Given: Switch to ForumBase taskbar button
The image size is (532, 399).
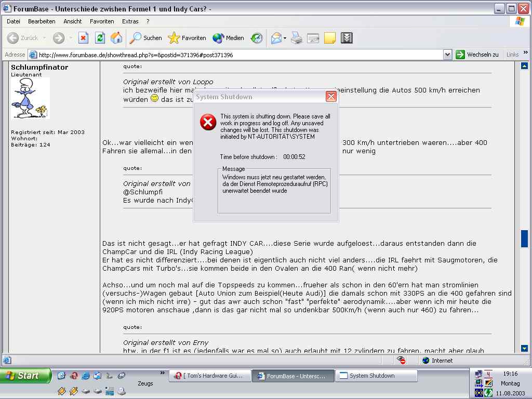Looking at the screenshot, I should tap(293, 376).
